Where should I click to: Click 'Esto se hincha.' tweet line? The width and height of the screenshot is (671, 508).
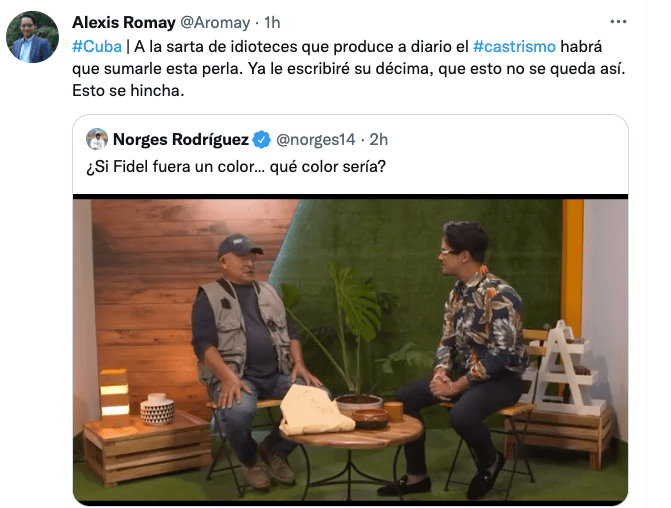coord(128,90)
